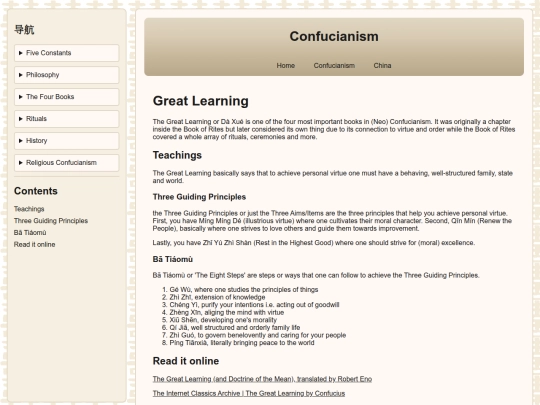
Task: Expand the History navigation group
Action: tap(66, 141)
